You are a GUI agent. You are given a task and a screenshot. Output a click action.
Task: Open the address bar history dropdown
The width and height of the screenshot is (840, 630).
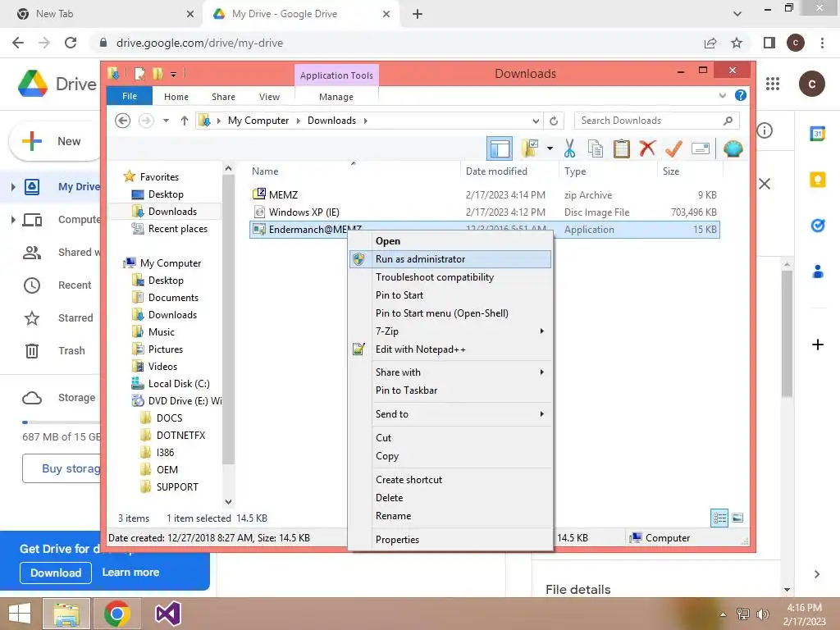(x=536, y=121)
